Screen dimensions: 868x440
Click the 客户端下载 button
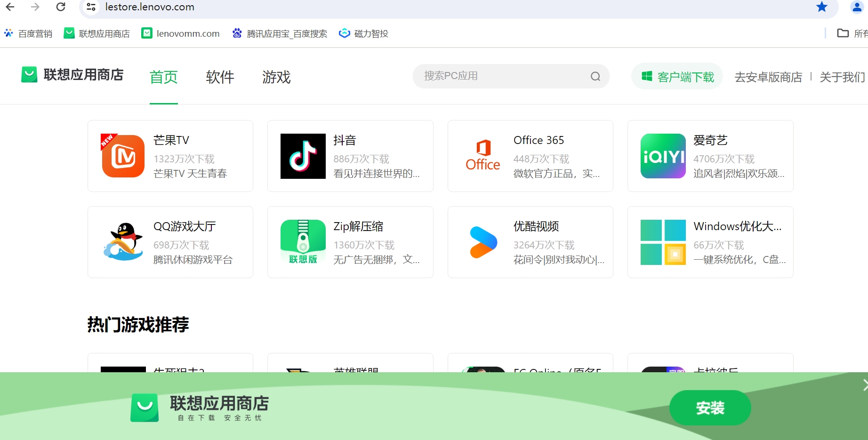coord(677,76)
